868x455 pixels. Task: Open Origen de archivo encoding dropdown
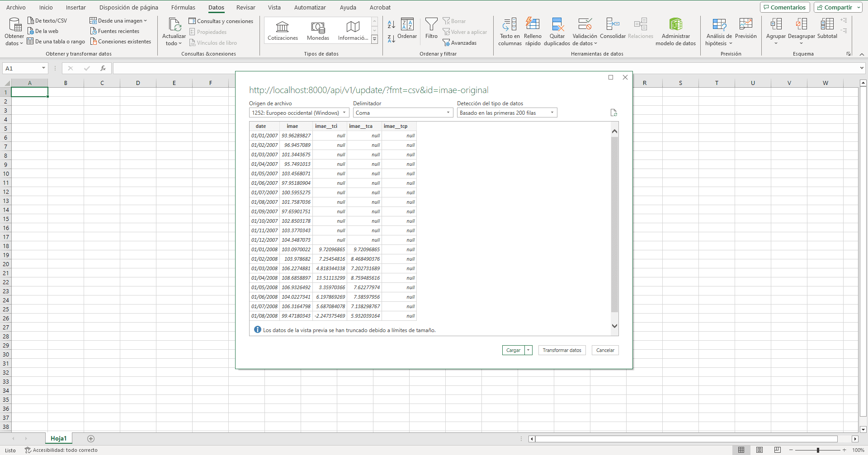click(x=299, y=113)
